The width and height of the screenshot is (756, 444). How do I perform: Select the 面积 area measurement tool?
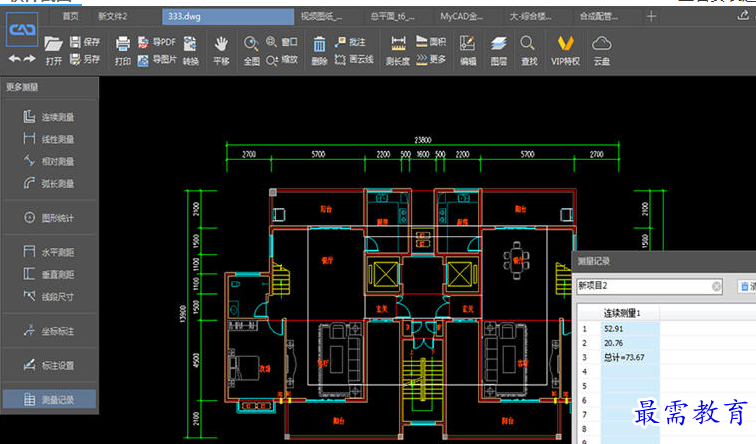pos(431,42)
